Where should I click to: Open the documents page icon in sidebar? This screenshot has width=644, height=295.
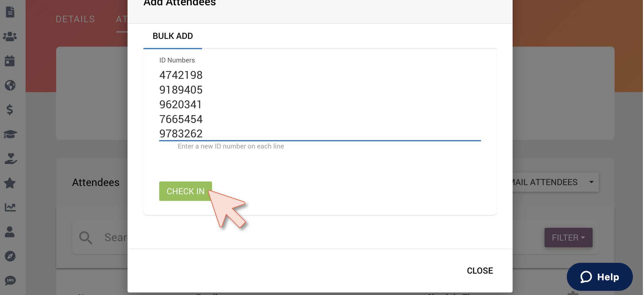pyautogui.click(x=10, y=12)
